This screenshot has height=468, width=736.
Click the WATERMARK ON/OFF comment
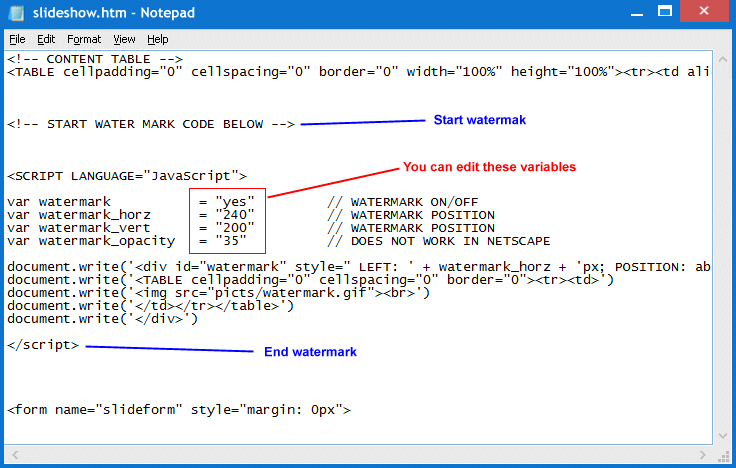coord(402,202)
